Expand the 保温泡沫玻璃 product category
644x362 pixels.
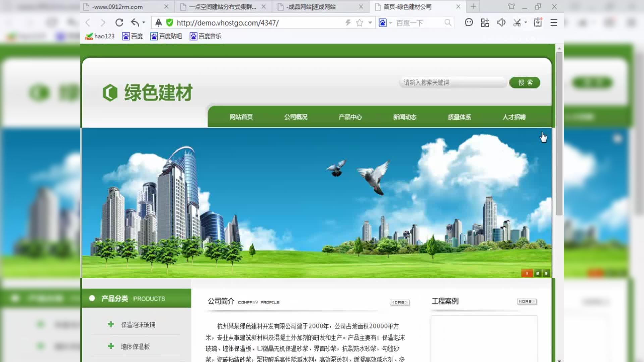click(x=138, y=325)
